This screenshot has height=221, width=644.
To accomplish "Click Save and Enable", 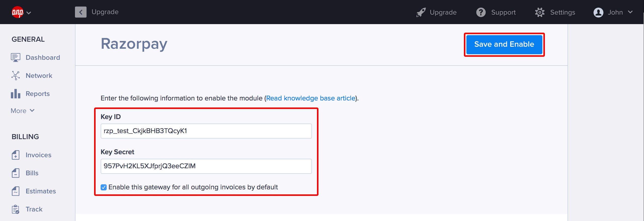I will click(504, 44).
